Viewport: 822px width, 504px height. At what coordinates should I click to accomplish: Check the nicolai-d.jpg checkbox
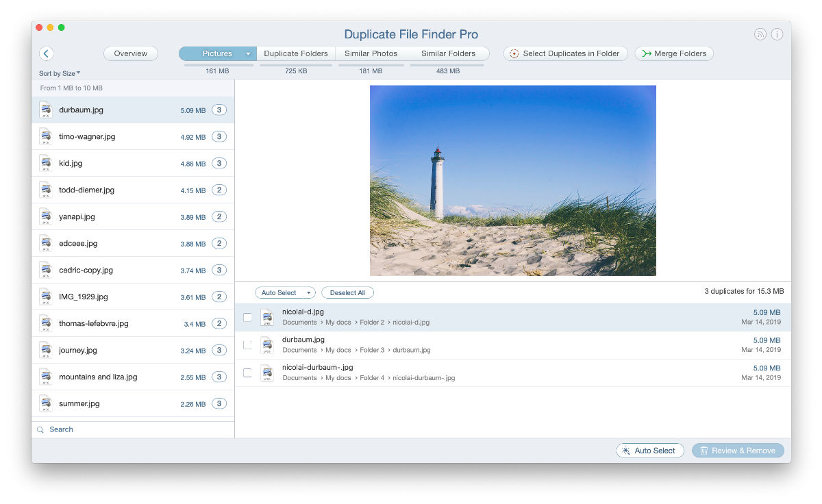coord(247,317)
